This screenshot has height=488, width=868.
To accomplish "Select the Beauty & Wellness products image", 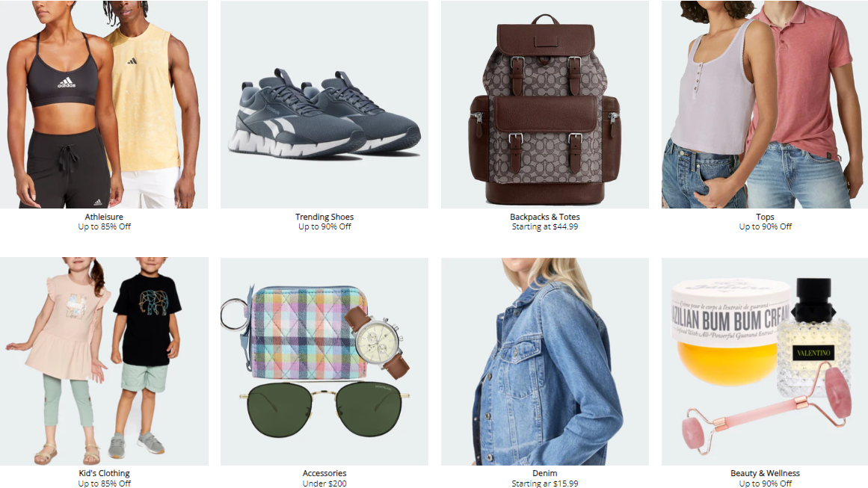I will pos(765,361).
